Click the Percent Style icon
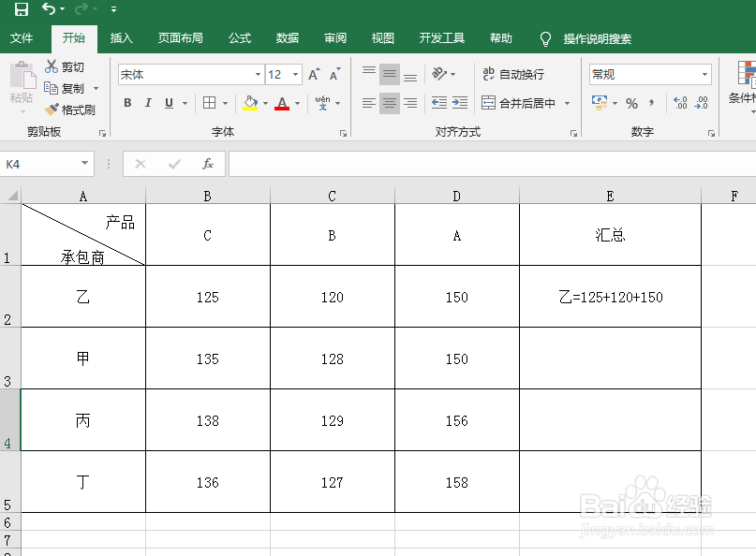The width and height of the screenshot is (756, 556). pyautogui.click(x=633, y=103)
